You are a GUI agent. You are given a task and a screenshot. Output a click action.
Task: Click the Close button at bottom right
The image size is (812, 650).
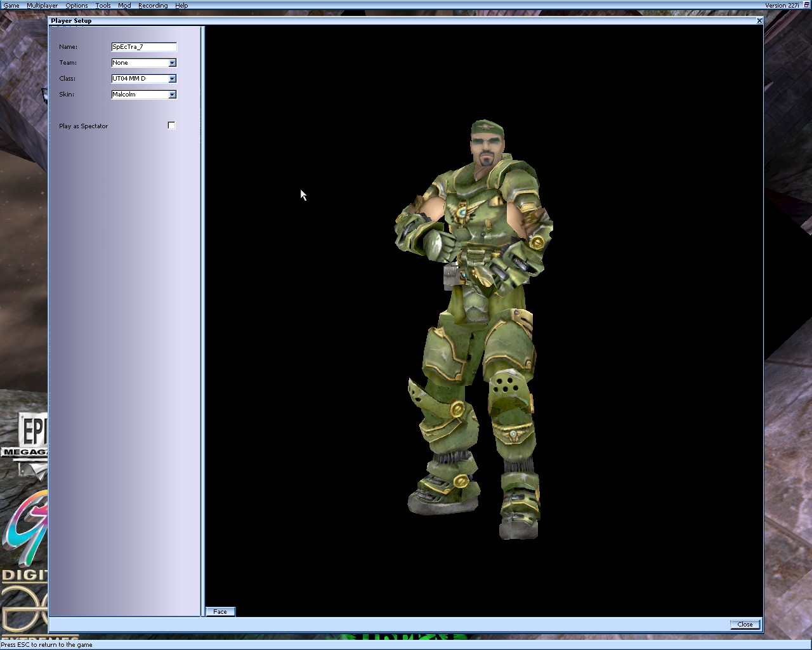(745, 624)
